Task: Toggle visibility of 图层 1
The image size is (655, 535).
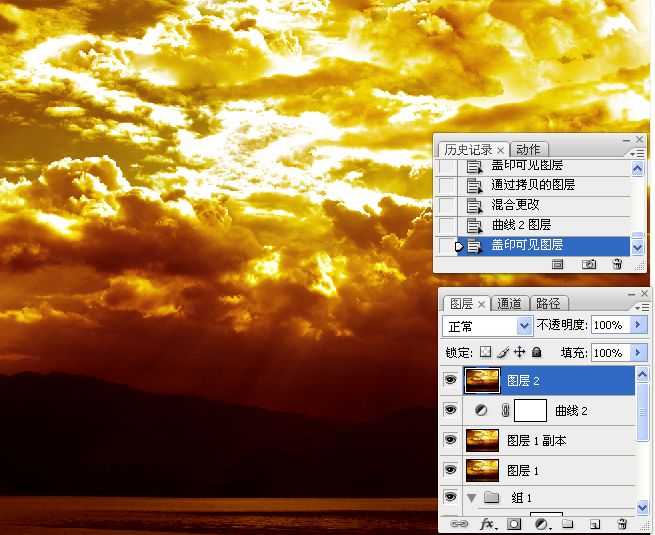Action: 450,470
